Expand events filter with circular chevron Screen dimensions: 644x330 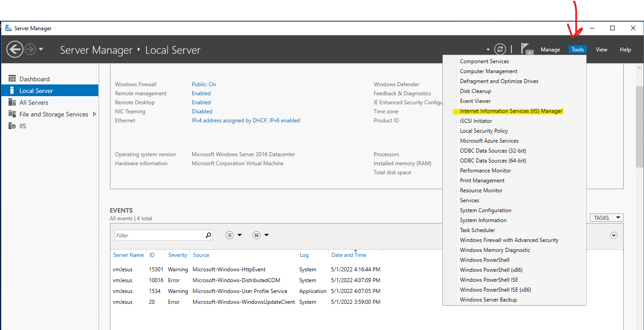[x=613, y=235]
